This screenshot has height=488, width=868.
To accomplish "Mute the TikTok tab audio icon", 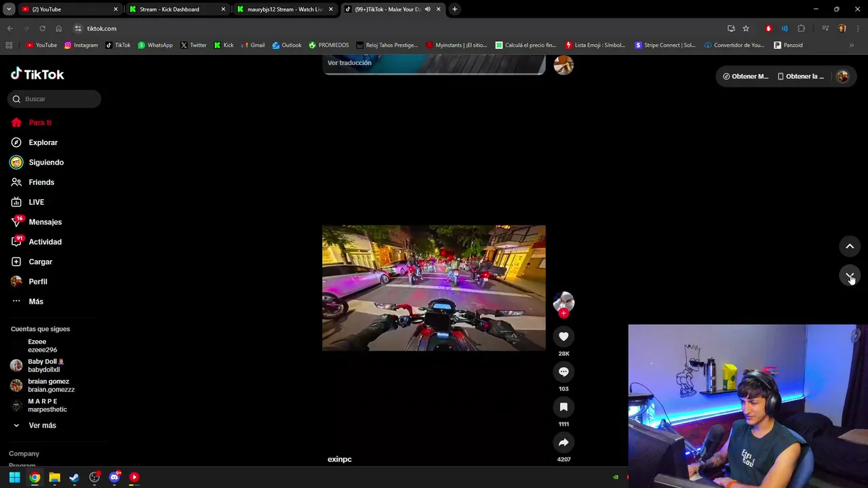I will pos(427,9).
